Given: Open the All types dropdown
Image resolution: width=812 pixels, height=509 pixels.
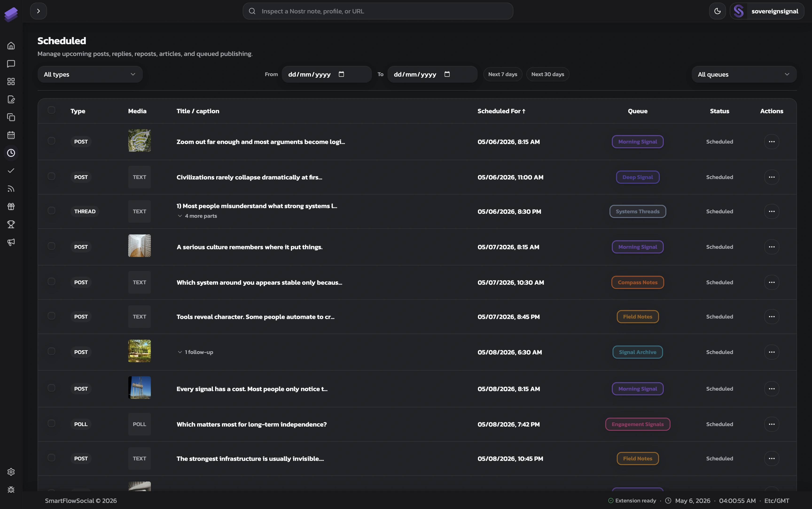Looking at the screenshot, I should (90, 74).
